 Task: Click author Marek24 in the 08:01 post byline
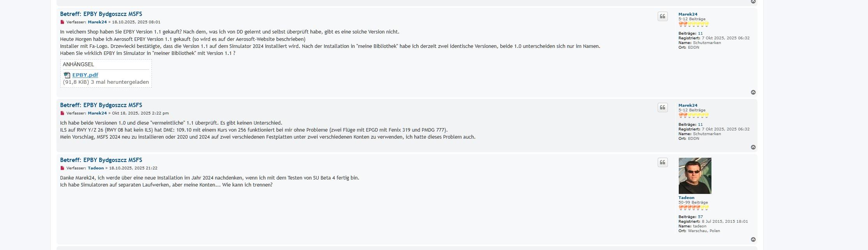(x=97, y=22)
